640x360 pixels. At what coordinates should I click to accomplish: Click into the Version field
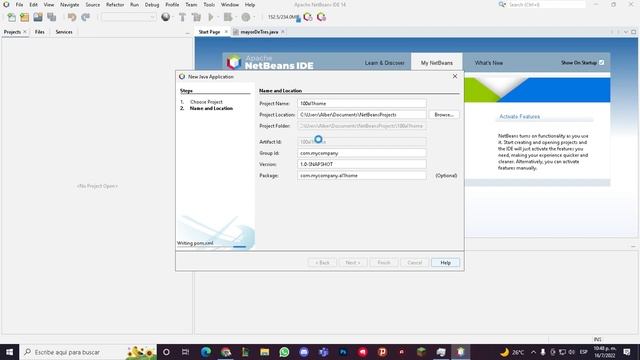tap(362, 164)
